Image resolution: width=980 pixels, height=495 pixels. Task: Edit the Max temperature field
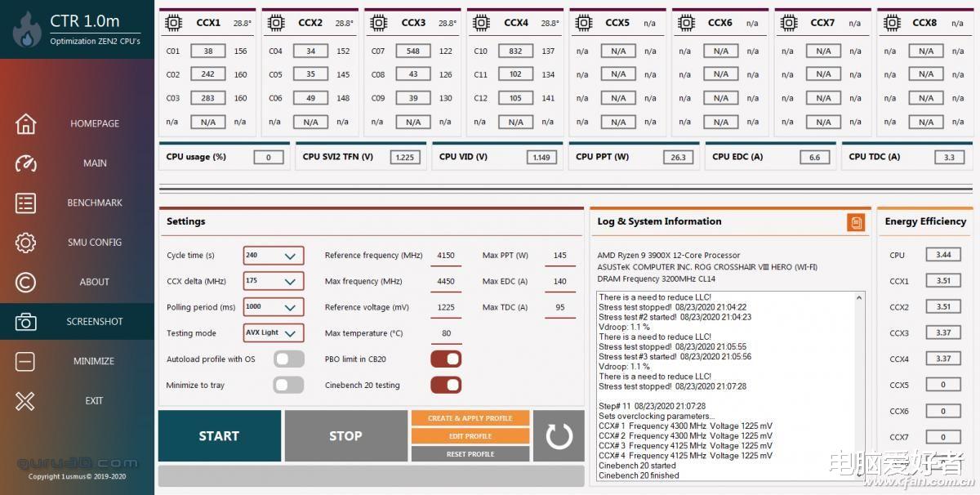click(446, 334)
